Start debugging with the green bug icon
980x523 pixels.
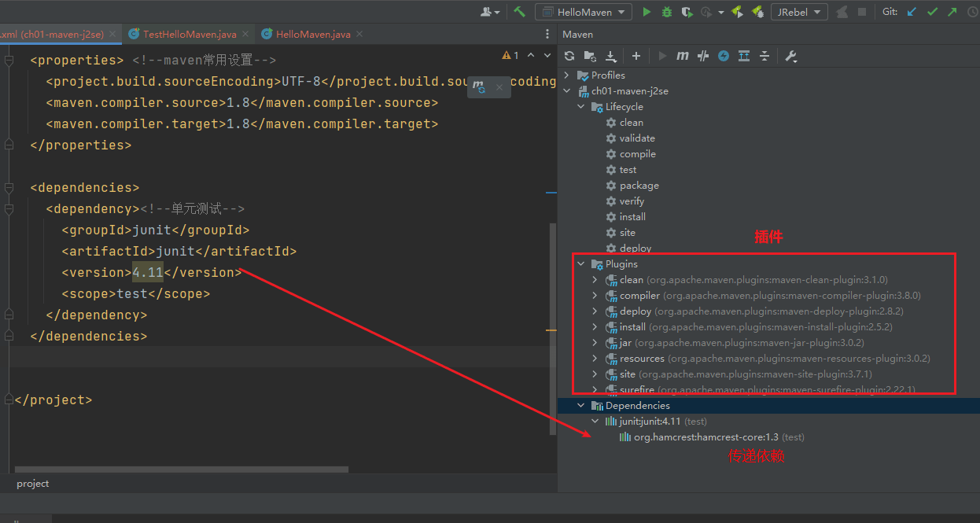667,12
